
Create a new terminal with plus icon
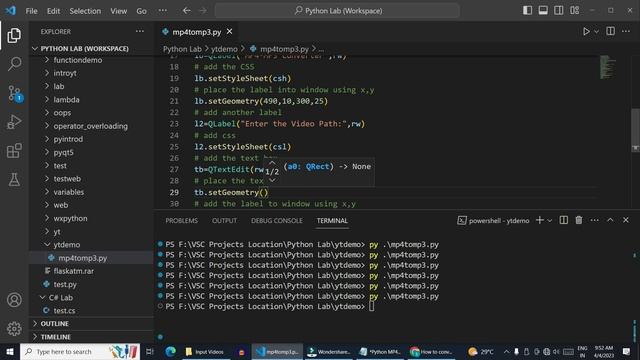(x=540, y=220)
